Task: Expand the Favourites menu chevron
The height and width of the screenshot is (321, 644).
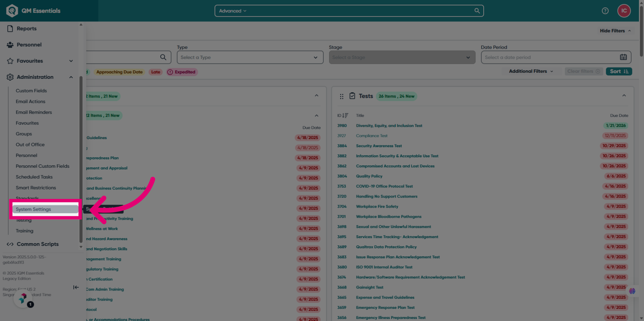Action: [71, 61]
